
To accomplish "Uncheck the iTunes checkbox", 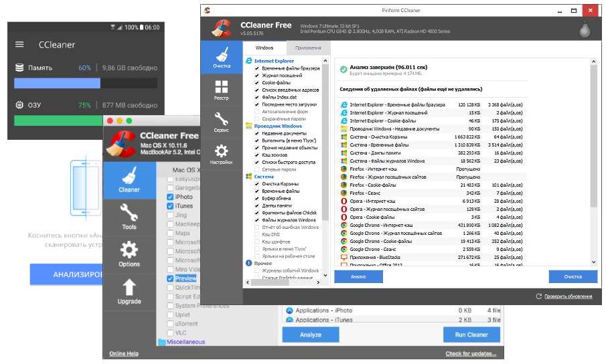I will 170,206.
